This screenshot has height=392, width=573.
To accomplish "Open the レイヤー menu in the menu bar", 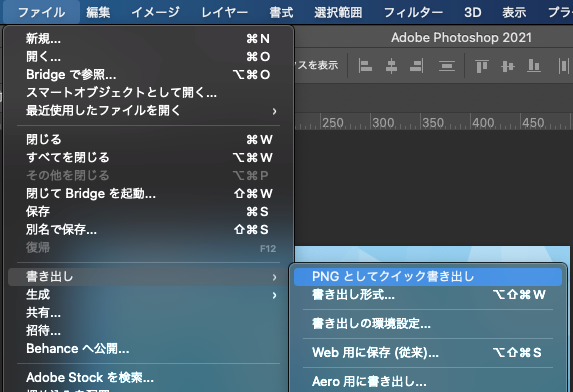I will 224,12.
